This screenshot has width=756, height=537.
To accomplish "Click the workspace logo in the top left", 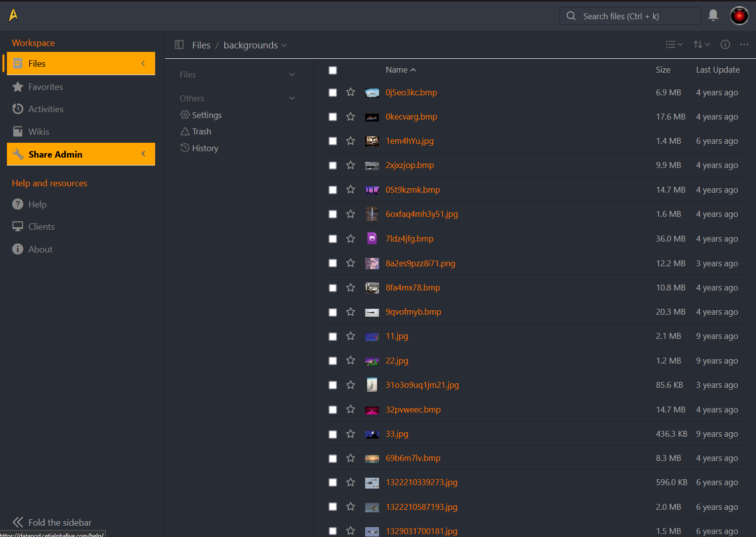I will 13,15.
